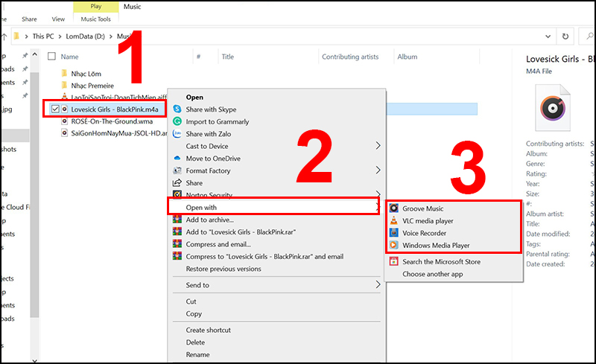Choose Create shortcut

[x=209, y=330]
